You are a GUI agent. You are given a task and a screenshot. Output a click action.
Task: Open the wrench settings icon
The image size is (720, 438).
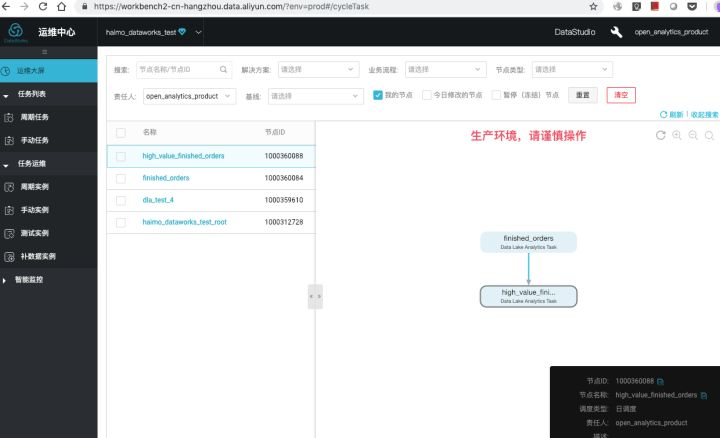[616, 32]
